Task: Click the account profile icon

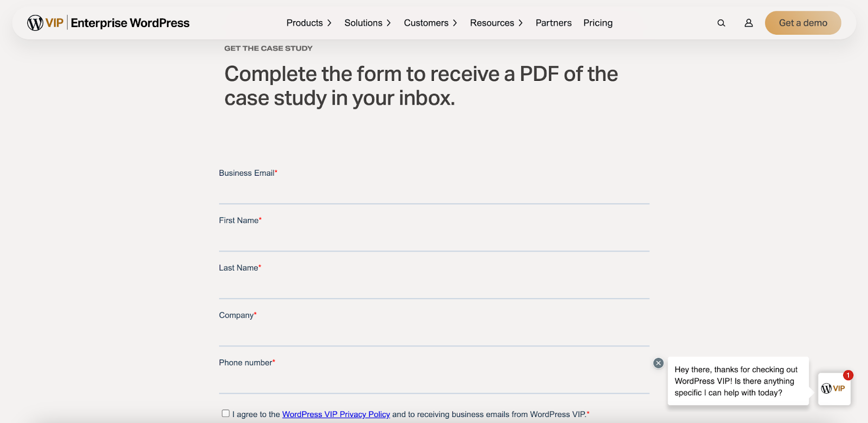Action: pos(748,23)
